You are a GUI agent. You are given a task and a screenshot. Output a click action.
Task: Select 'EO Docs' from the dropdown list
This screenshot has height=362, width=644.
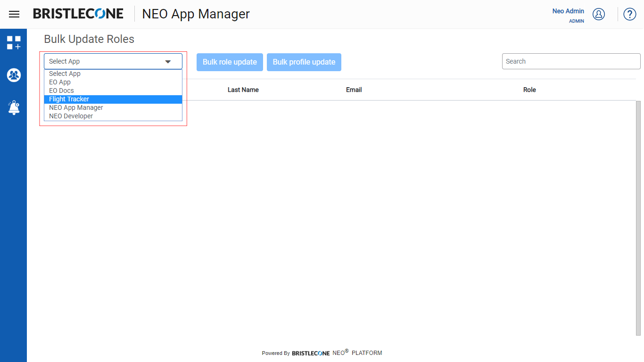point(113,90)
